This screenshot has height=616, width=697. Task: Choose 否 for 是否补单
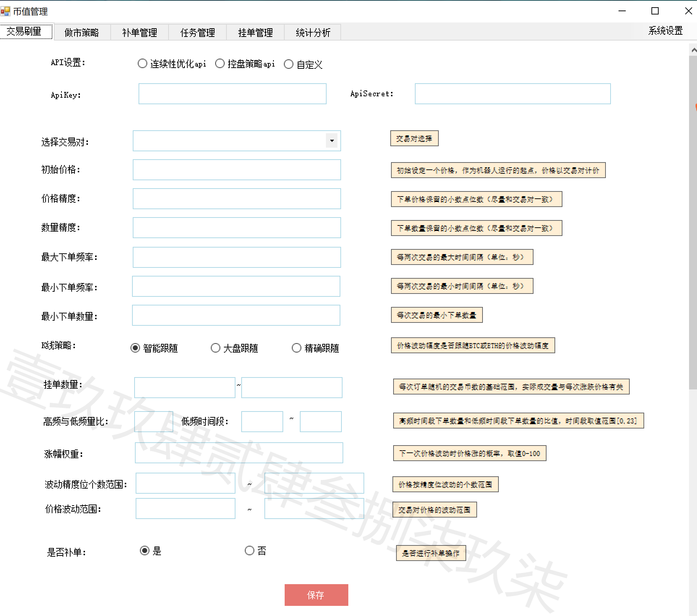tap(250, 550)
